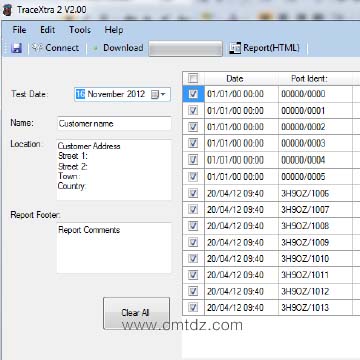The width and height of the screenshot is (360, 360).
Task: Select port ident cell 3H9OZ/1011
Action: (315, 275)
